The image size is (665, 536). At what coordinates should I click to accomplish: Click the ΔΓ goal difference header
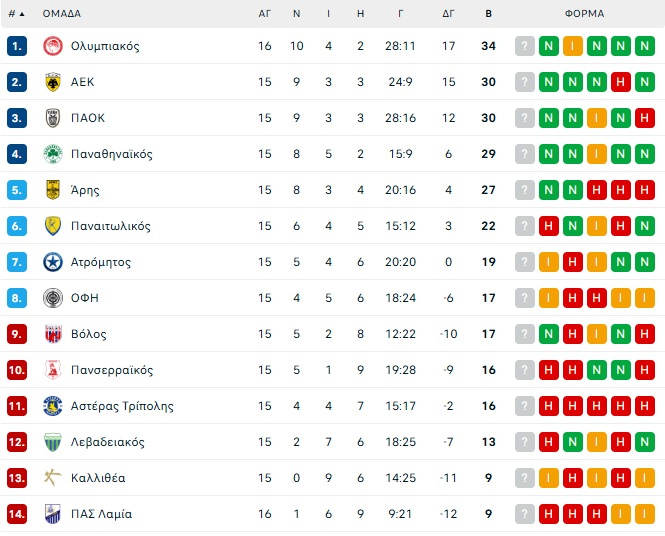pos(448,14)
